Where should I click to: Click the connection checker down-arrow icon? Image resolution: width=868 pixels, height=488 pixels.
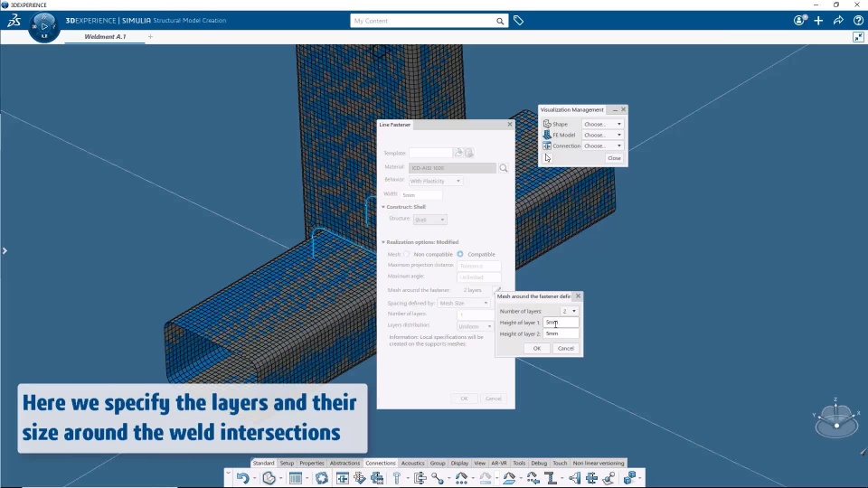pos(360,478)
